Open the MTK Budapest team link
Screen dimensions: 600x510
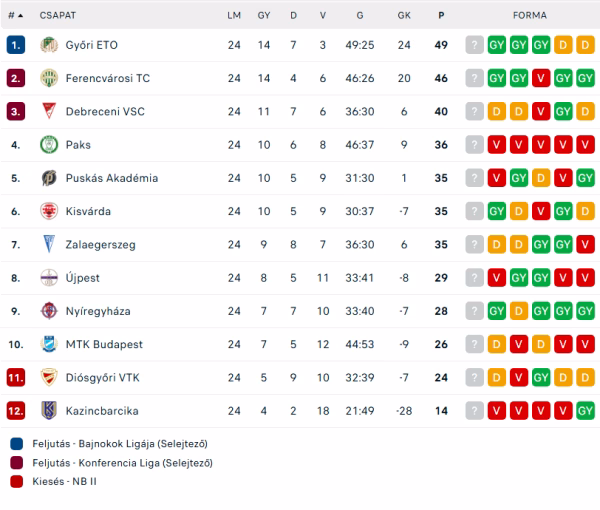point(104,344)
